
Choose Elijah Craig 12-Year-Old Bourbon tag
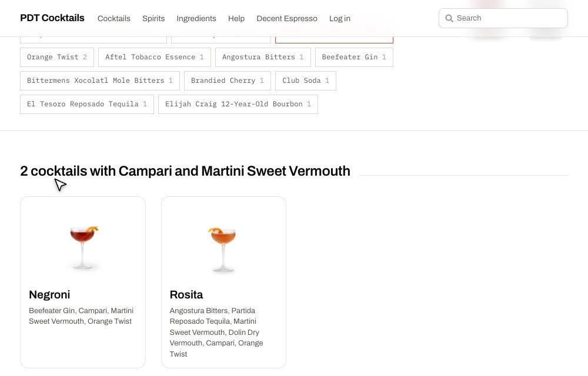(x=238, y=104)
